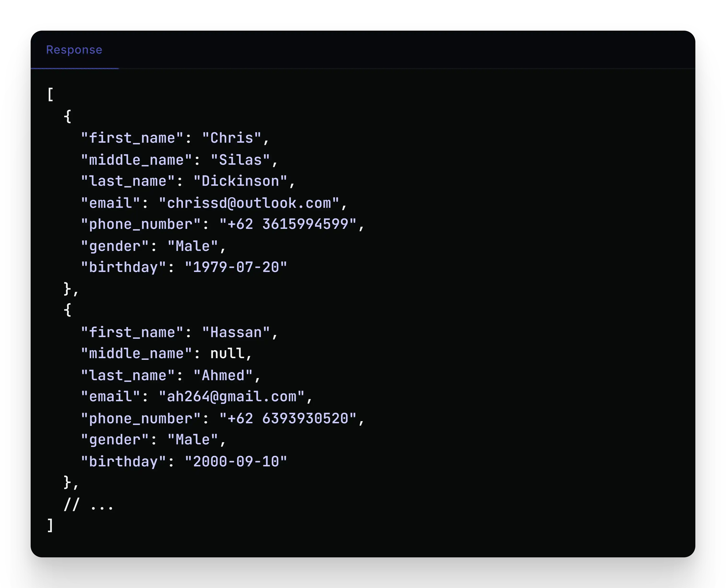Click the ah264@gmail.com email string
726x588 pixels.
point(232,397)
